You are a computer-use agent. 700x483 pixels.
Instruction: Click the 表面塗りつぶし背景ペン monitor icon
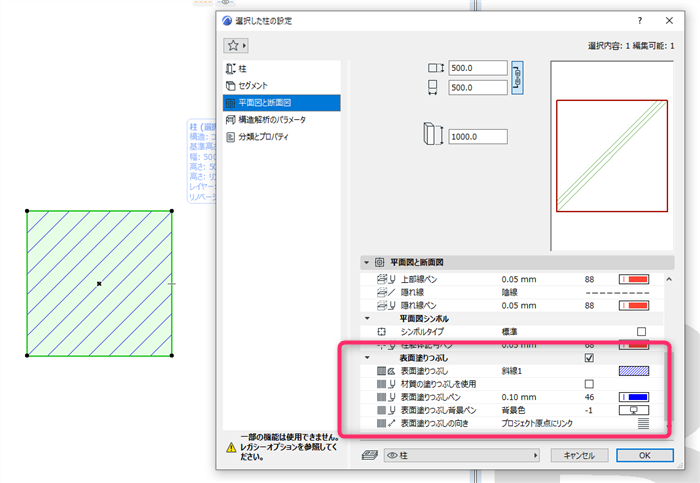point(633,410)
